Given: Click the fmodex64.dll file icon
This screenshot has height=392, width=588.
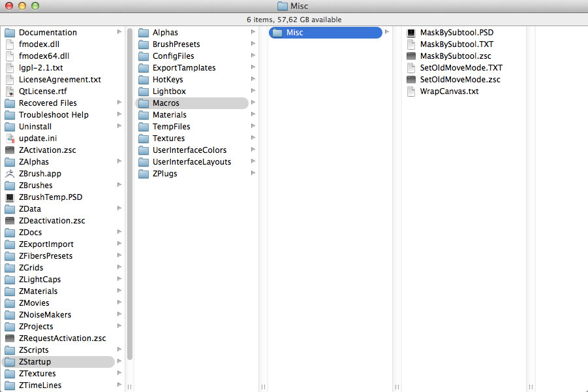Looking at the screenshot, I should 10,56.
